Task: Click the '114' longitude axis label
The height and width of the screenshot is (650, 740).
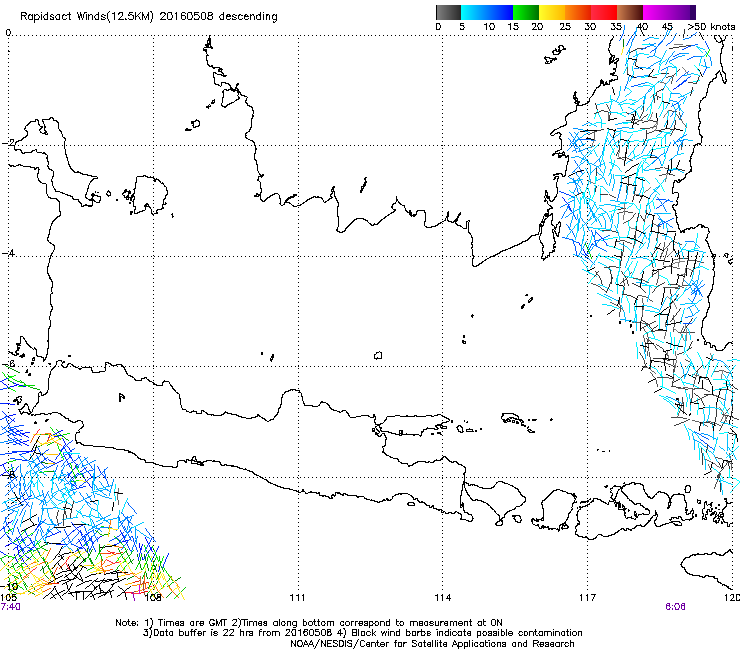Action: pos(443,598)
